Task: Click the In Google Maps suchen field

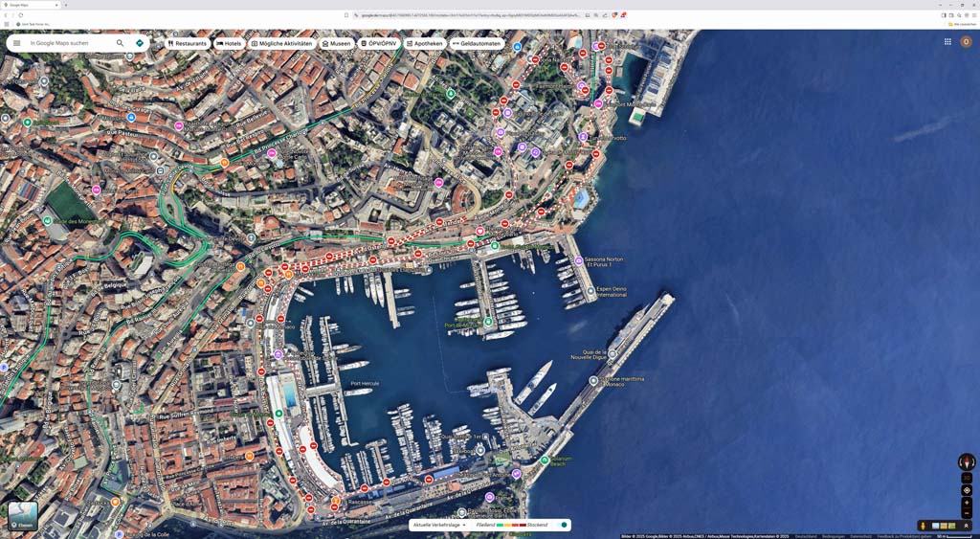Action: click(x=69, y=43)
